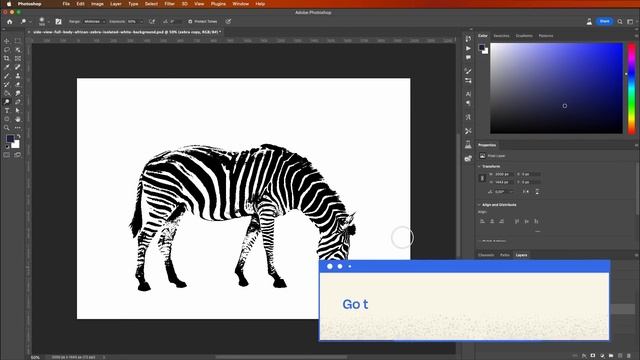Select the Dodge tool in toolbar
Image resolution: width=640 pixels, height=360 pixels.
(x=7, y=102)
